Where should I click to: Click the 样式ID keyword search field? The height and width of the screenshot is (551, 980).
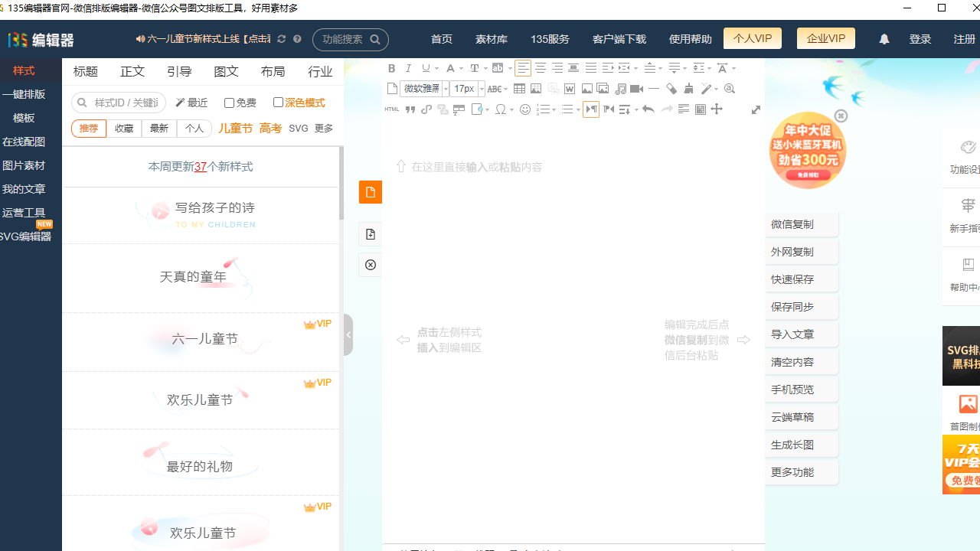coord(126,103)
